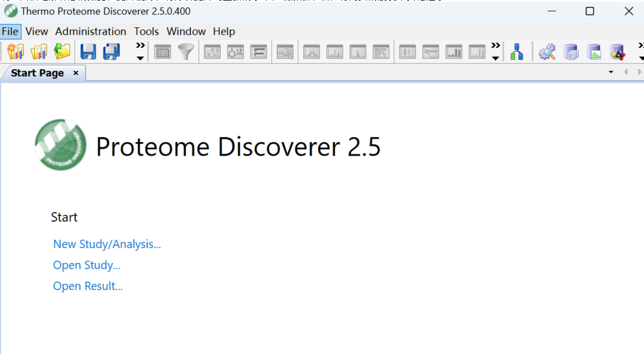
Task: Expand the first toolbar overflow chevron after Save All
Action: [141, 52]
